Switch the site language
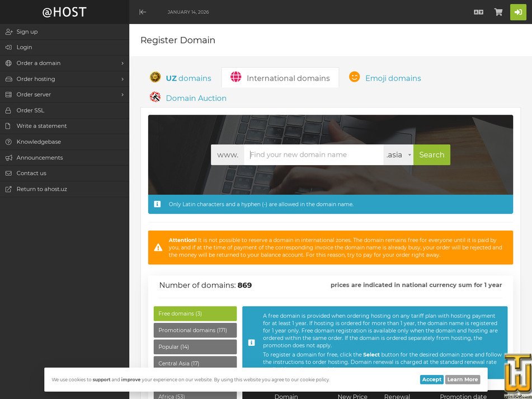Viewport: 532px width, 399px height. [x=478, y=11]
